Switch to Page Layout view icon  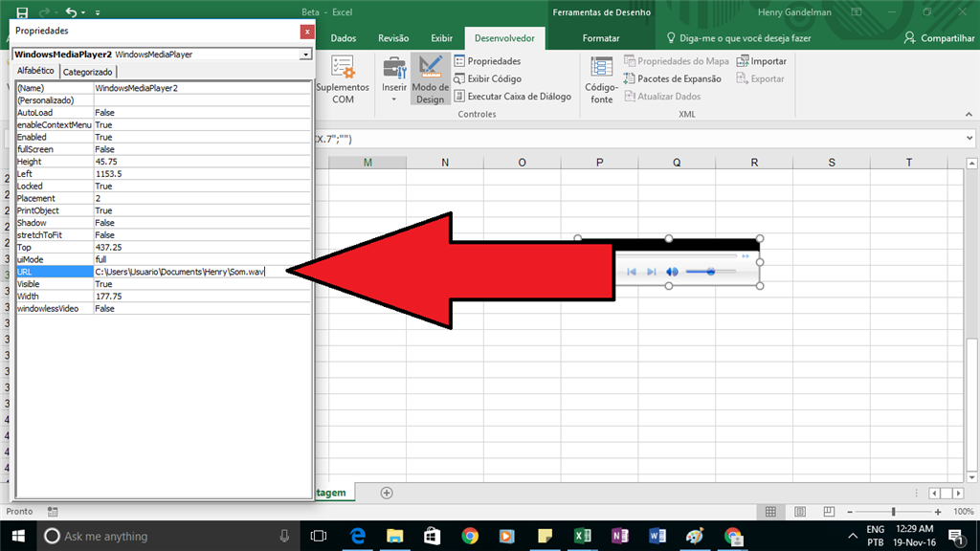click(x=800, y=512)
